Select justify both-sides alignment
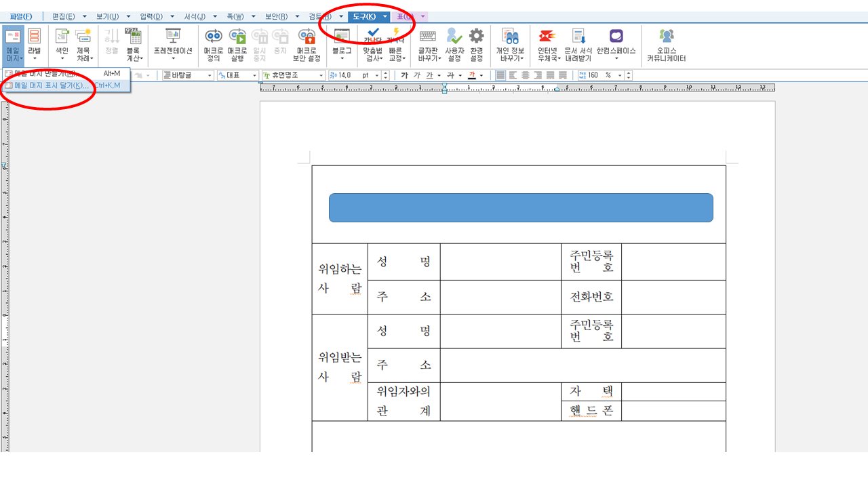 (500, 75)
